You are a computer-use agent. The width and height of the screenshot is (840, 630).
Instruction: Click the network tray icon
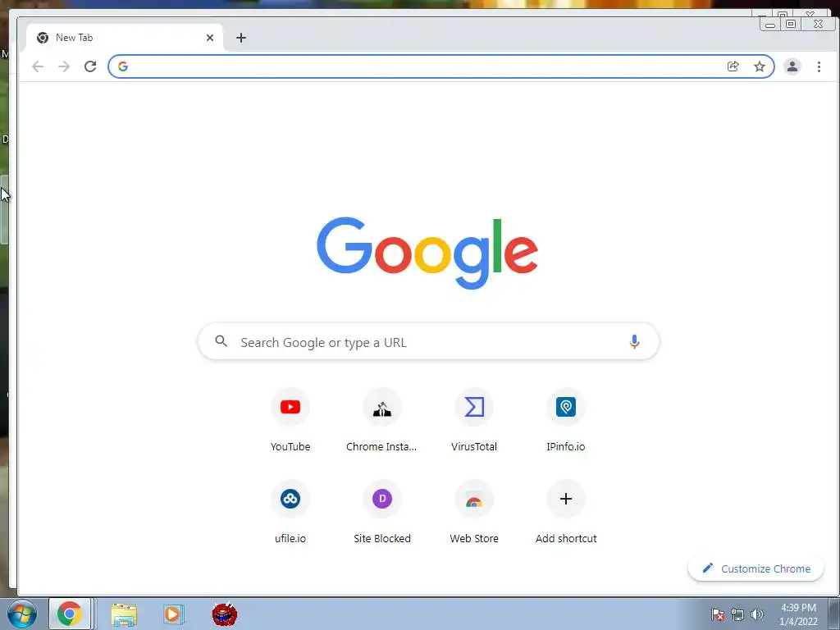pos(737,614)
